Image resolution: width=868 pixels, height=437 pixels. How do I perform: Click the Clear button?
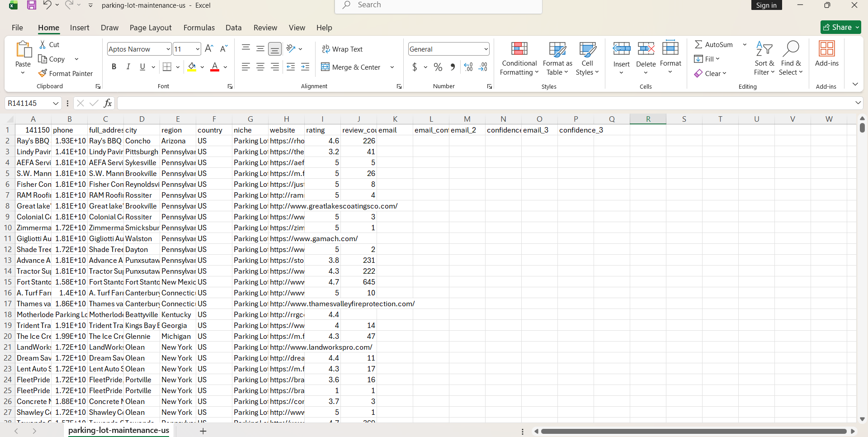710,73
